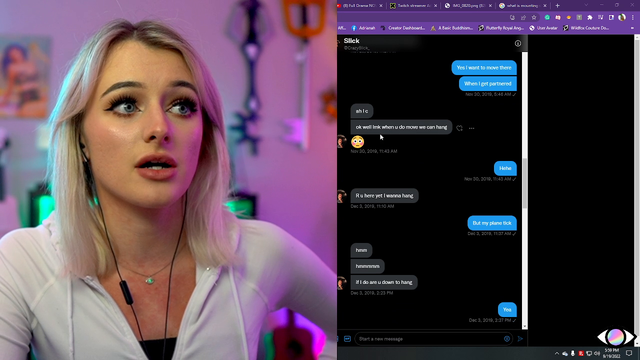Viewport: 640px width, 360px height.
Task: Click the 'hmmmmm' message bubble
Action: click(367, 266)
